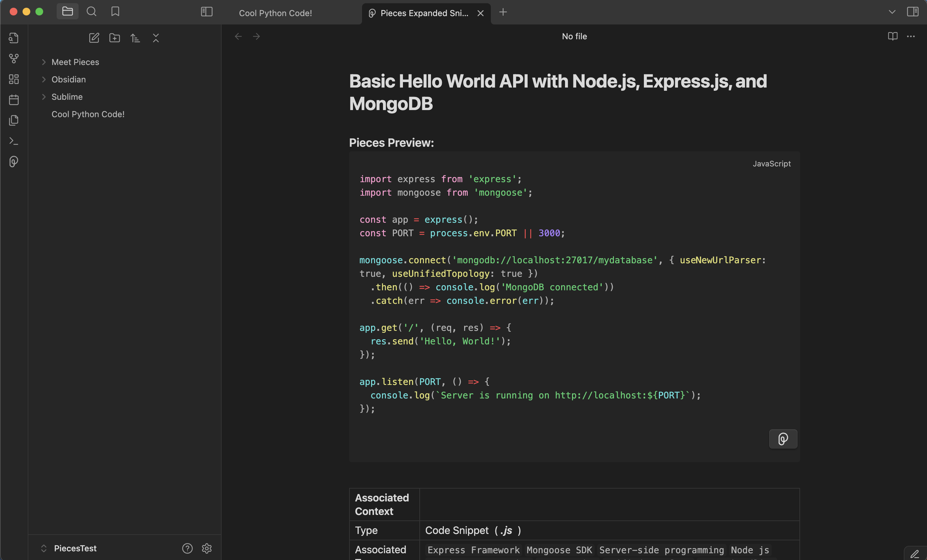
Task: Switch to reading view book icon
Action: coord(893,36)
